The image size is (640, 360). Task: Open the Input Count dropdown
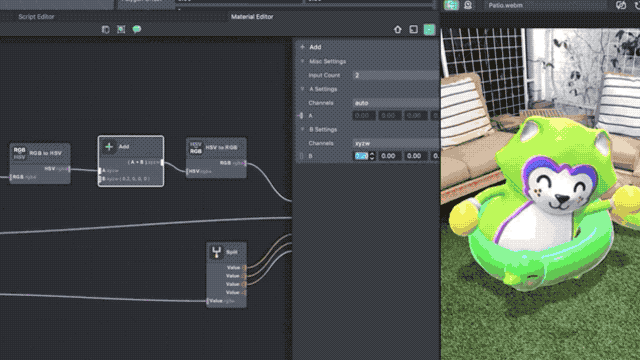(396, 75)
